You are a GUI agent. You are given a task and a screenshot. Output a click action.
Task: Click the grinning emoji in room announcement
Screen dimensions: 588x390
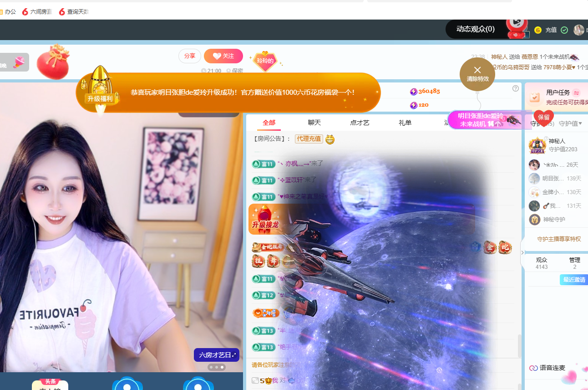coord(330,139)
